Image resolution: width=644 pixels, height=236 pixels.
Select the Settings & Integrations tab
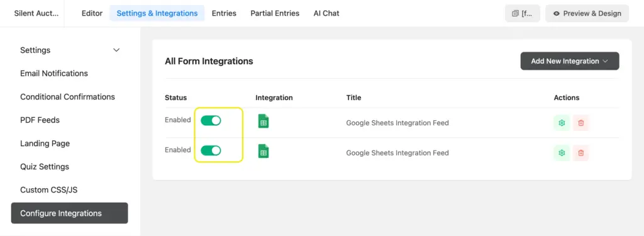pyautogui.click(x=157, y=13)
